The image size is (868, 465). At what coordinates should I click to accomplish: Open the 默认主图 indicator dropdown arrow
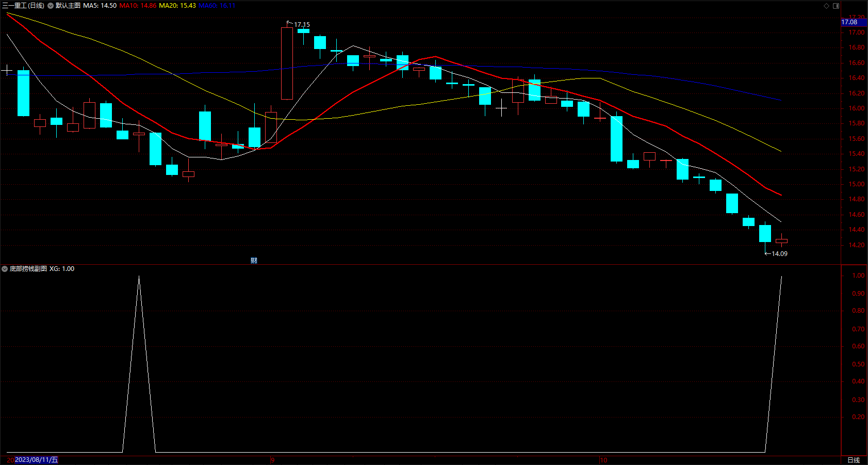coord(51,6)
